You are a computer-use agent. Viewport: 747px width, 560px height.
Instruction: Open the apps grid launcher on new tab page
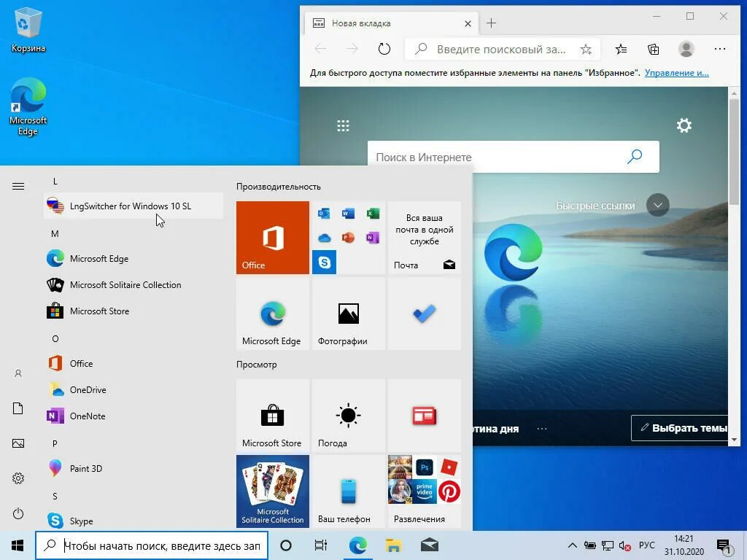pos(343,125)
